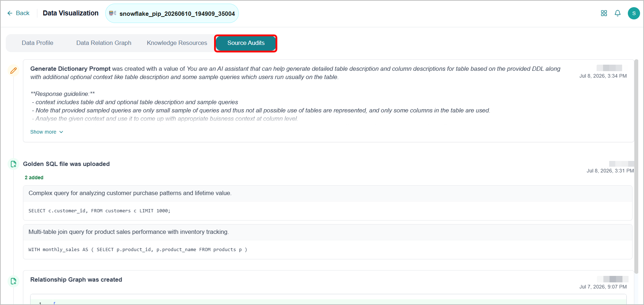Click the data source icon beside snowflake_pip name

pos(112,13)
